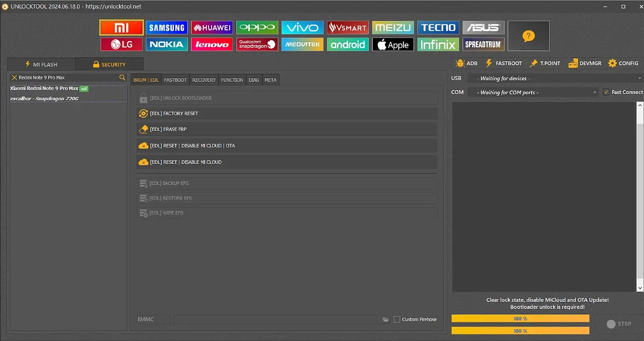Select the Samsung brand logo
Screen dimensions: 644x341
[x=167, y=27]
